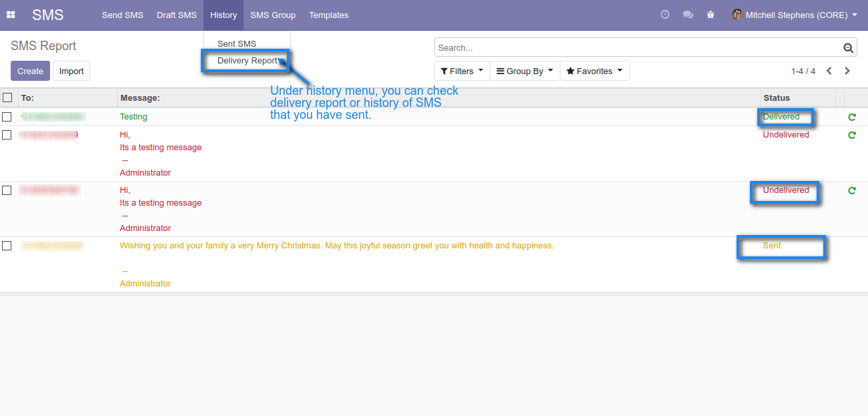
Task: Go to next page arrow
Action: coord(847,71)
